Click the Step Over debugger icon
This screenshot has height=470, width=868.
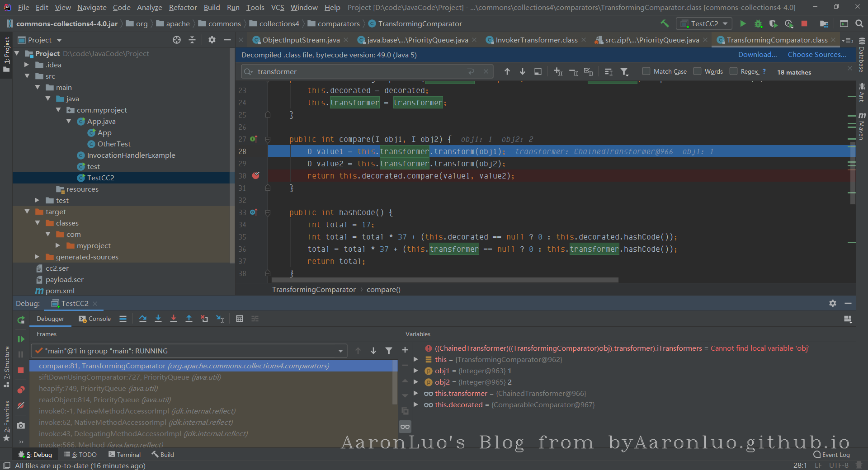[143, 319]
